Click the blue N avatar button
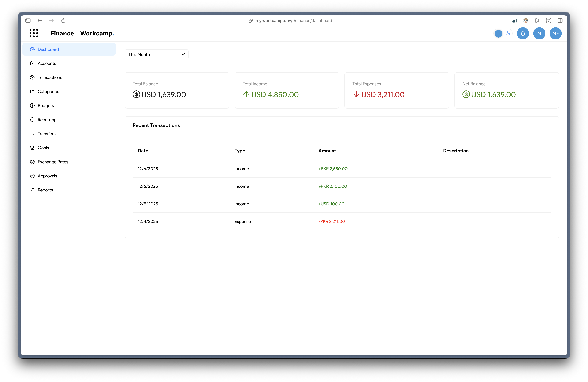The height and width of the screenshot is (382, 588). click(x=539, y=33)
